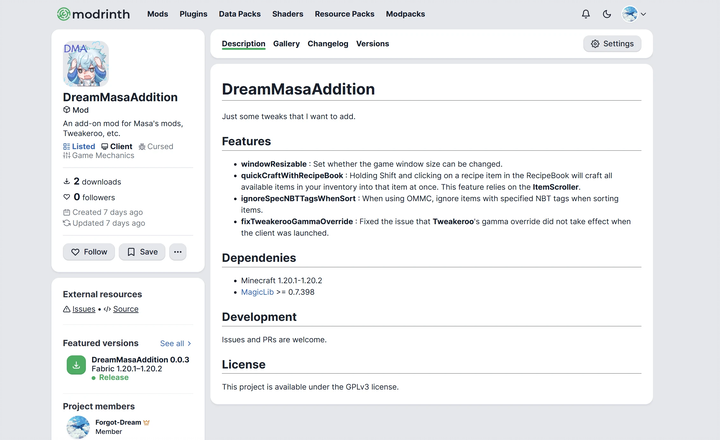The height and width of the screenshot is (440, 720).
Task: Click the Forgot-Dream member avatar
Action: click(78, 427)
